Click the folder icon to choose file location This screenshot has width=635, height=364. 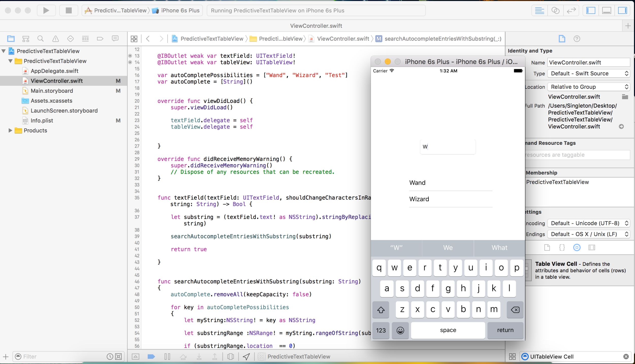tap(625, 97)
